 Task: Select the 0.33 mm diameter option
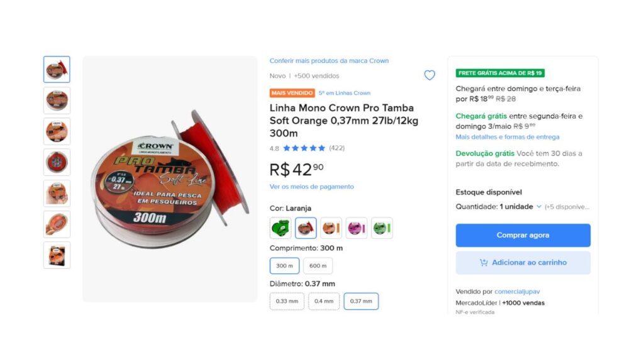point(287,301)
